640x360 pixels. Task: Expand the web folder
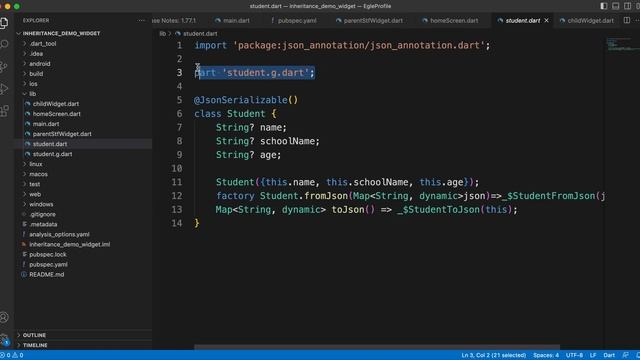[x=35, y=194]
